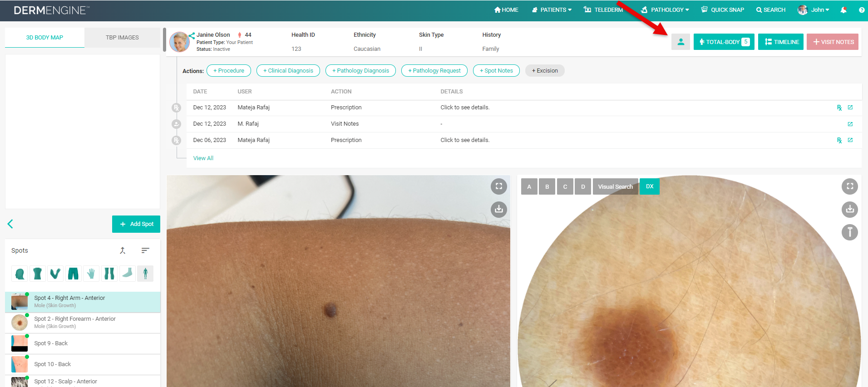The image size is (868, 387).
Task: Open Rx icon for Dec 06 prescription
Action: 839,140
